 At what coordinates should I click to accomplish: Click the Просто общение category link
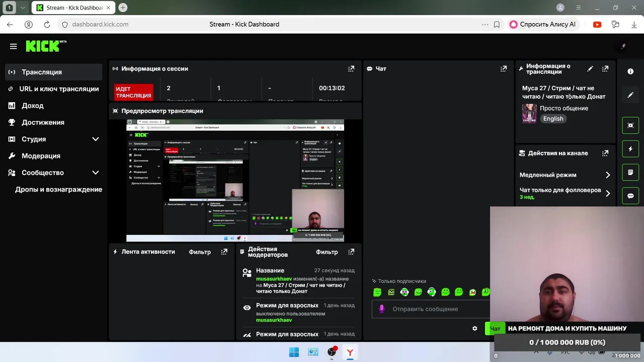point(564,108)
